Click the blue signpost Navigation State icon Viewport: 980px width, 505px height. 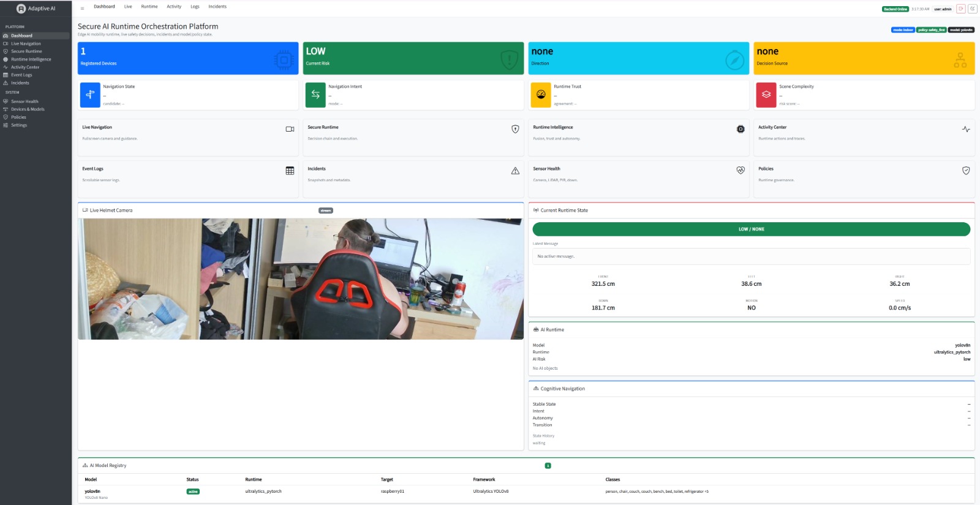(90, 95)
